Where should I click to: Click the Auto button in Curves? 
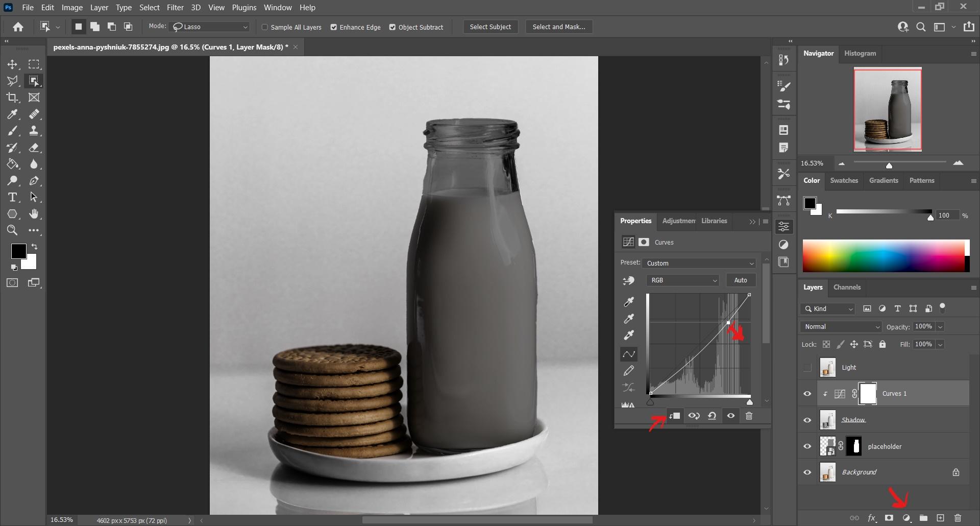(x=741, y=280)
